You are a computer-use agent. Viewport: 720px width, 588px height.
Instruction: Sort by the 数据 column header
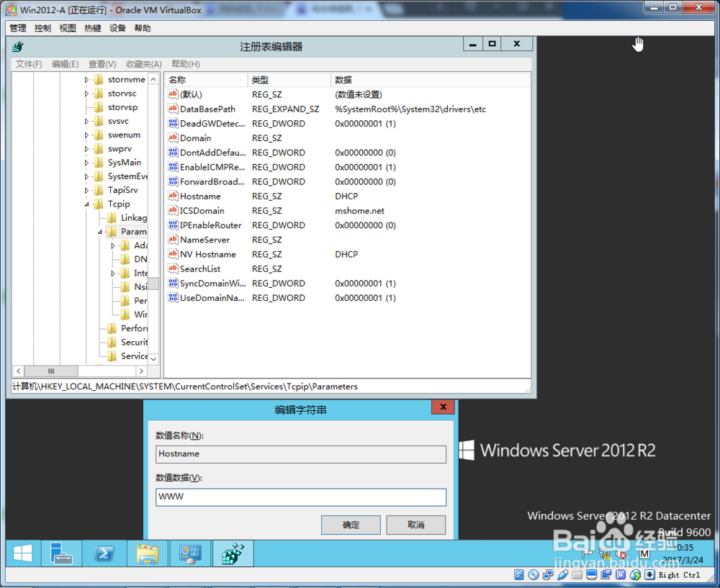point(431,80)
